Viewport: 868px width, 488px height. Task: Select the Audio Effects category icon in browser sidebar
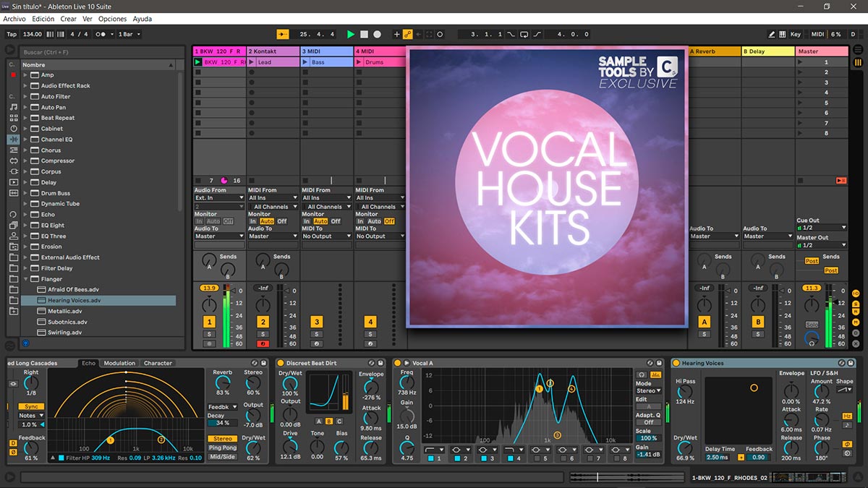click(13, 139)
